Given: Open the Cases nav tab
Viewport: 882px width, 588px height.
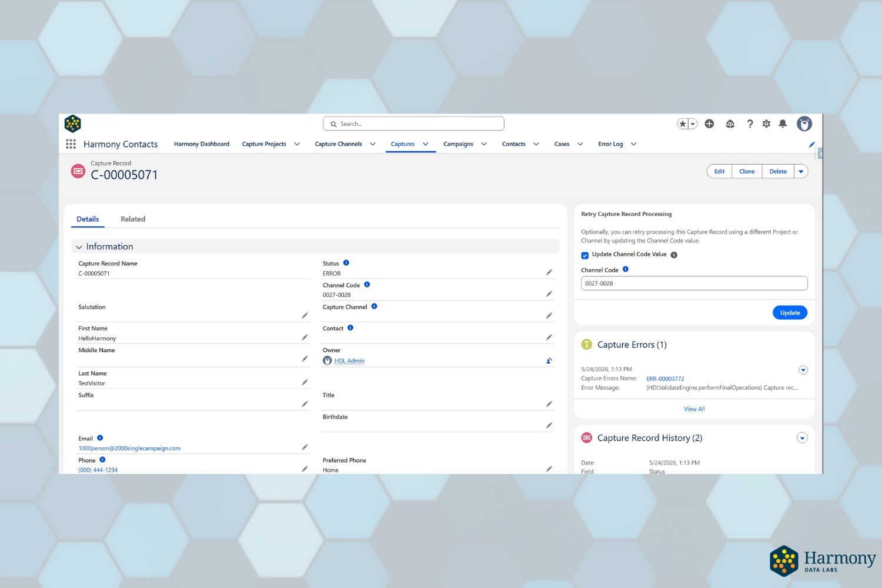Looking at the screenshot, I should pos(562,144).
